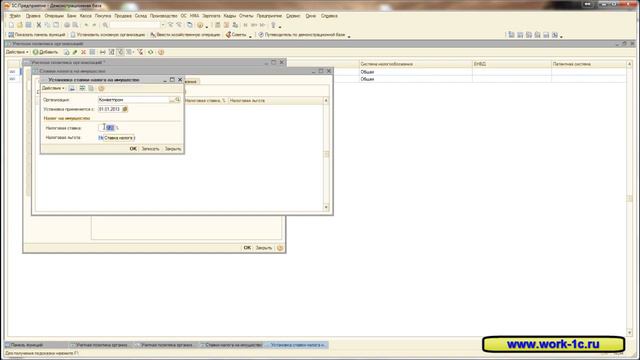The height and width of the screenshot is (360, 640).
Task: Click the scroll-down arrow of the main list scrollbar
Action: [629, 333]
